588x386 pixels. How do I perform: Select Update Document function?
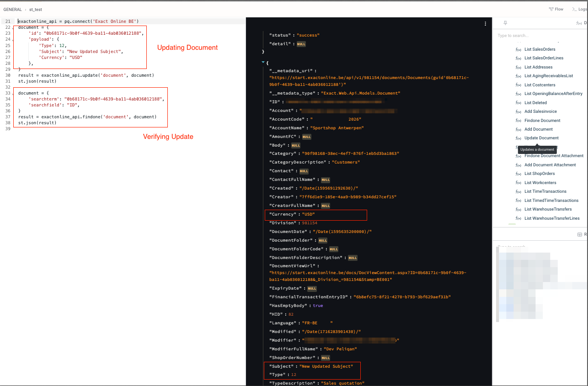pyautogui.click(x=541, y=138)
